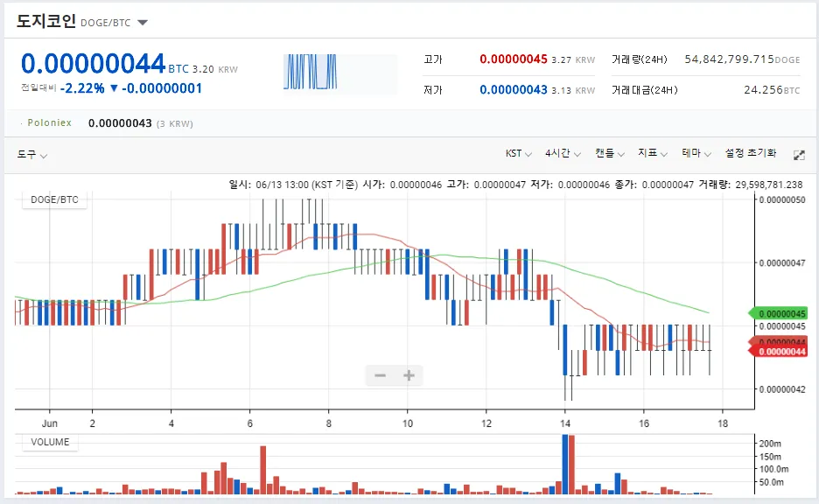
Task: Expand the chart to fullscreen
Action: (798, 154)
